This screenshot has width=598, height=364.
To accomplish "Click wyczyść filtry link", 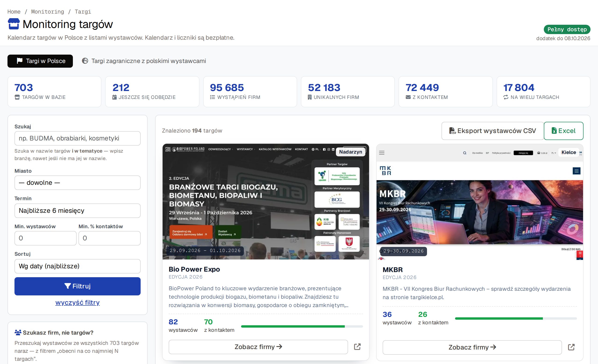I will [x=77, y=302].
